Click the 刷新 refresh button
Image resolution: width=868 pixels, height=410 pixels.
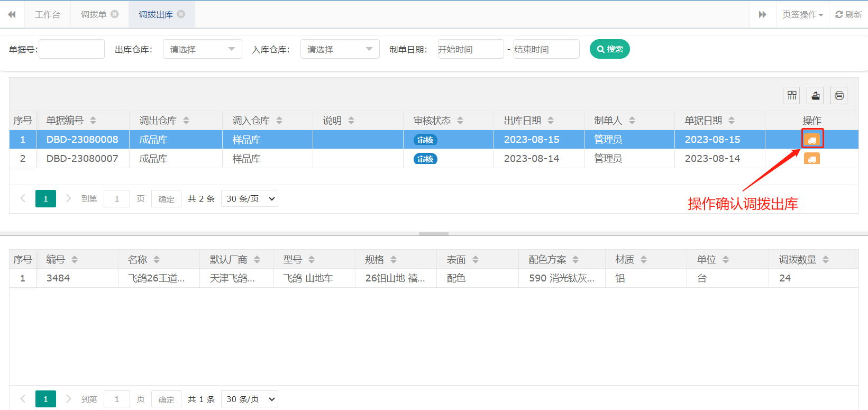point(848,14)
